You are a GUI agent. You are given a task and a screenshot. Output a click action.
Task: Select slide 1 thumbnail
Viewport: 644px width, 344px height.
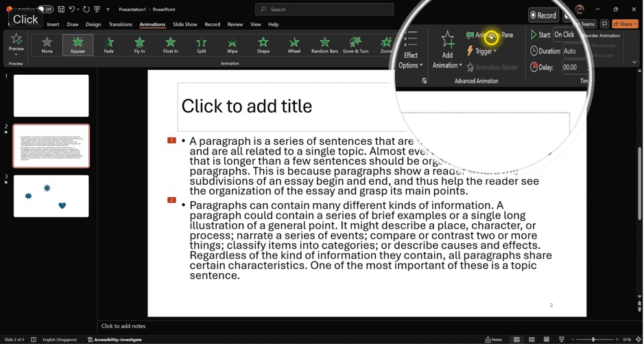click(x=51, y=95)
